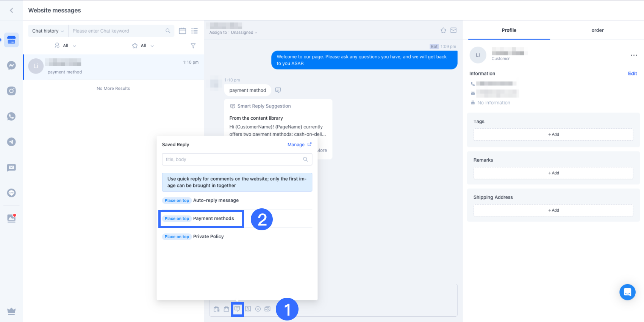Add a Shipping Address
644x322 pixels.
[x=553, y=210]
